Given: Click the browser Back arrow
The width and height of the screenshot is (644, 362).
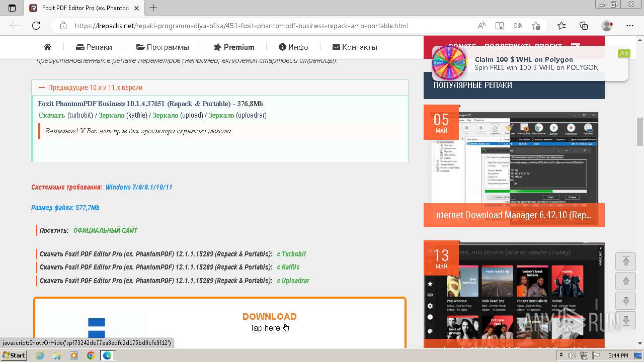Looking at the screenshot, I should [x=14, y=26].
